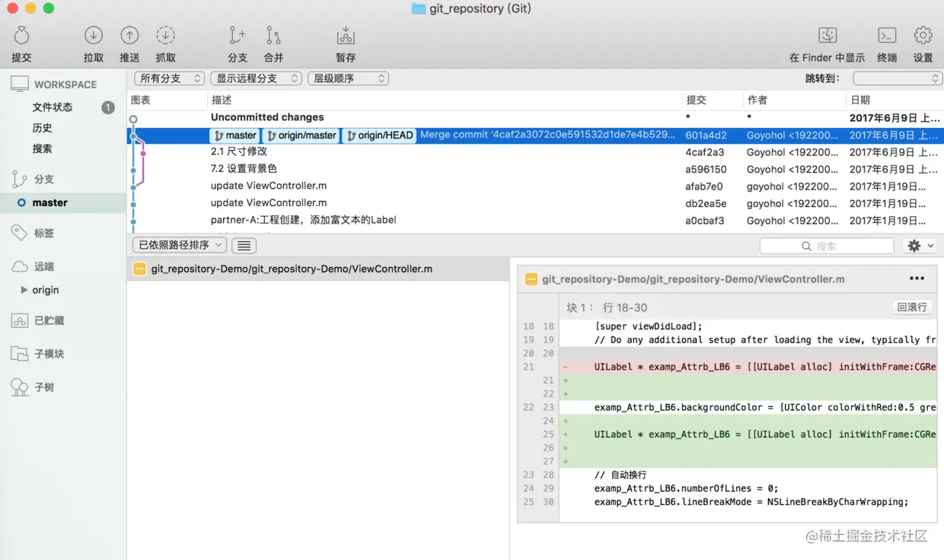
Task: Click the search magnifier icon
Action: (x=806, y=246)
